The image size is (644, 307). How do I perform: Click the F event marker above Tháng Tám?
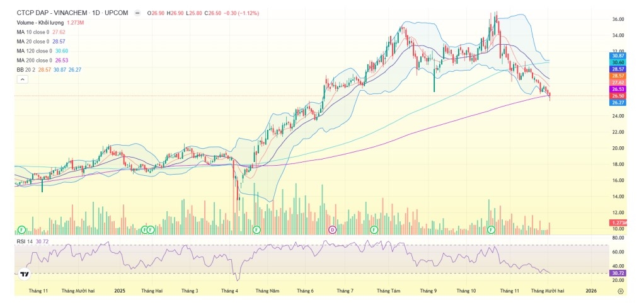(374, 229)
